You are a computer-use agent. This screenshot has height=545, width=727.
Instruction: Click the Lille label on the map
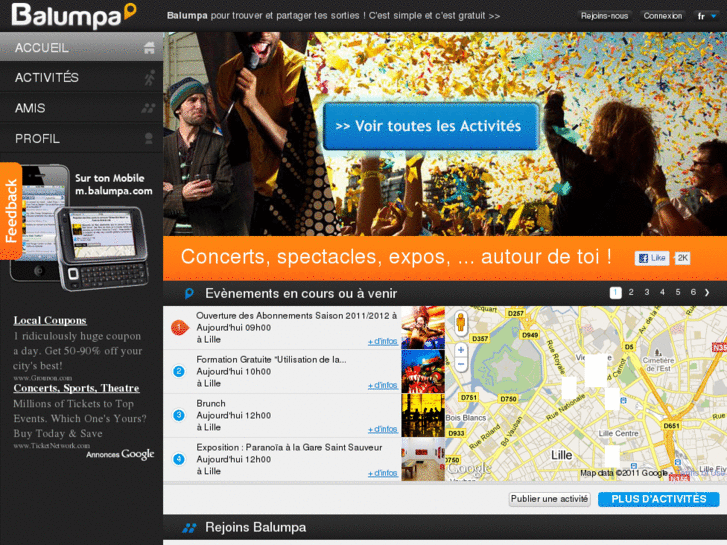pos(561,455)
